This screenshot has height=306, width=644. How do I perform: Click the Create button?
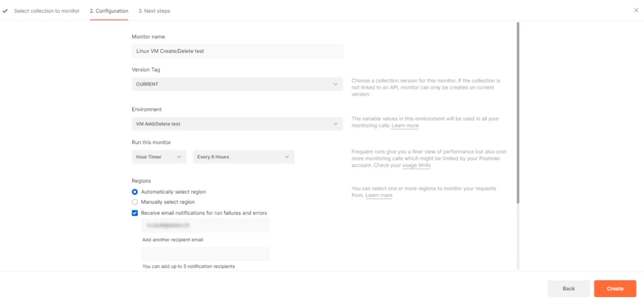(615, 289)
